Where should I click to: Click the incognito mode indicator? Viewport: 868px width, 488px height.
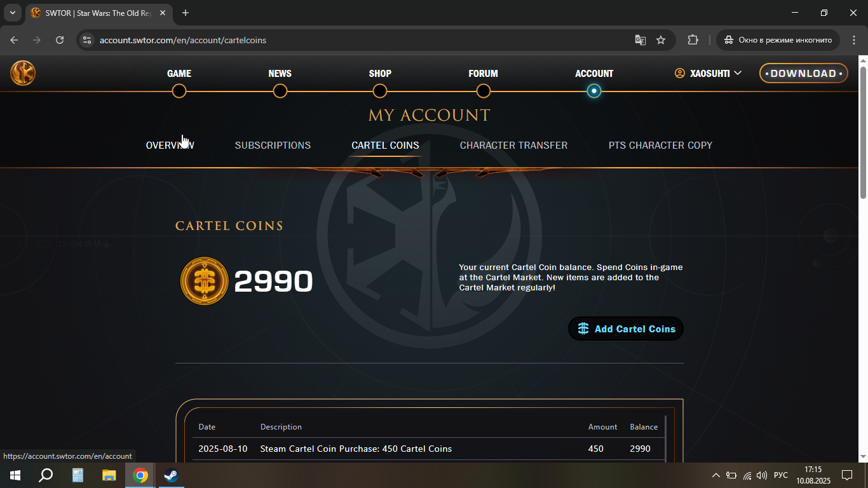[x=778, y=40]
